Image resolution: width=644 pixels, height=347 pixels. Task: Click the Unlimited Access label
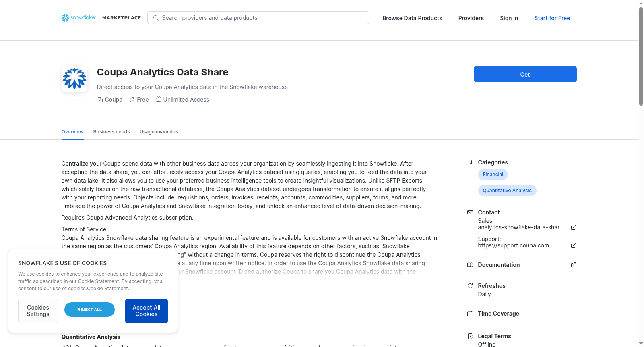point(186,100)
